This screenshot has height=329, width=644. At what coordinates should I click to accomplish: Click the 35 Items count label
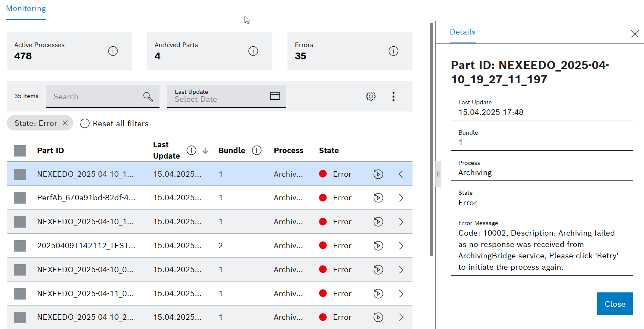coord(26,96)
